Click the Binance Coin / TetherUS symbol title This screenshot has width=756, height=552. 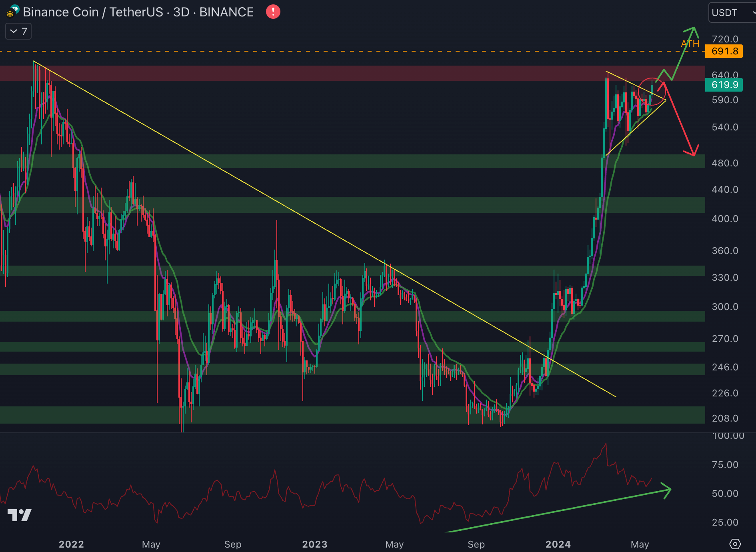138,12
